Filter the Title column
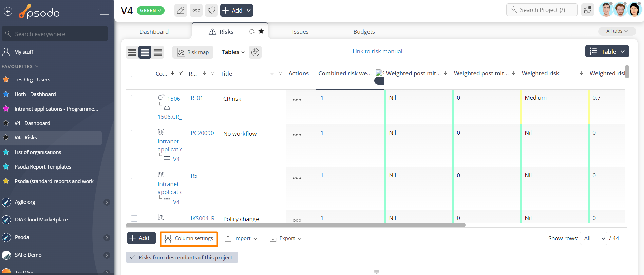Viewport: 644px width, 275px height. pos(280,73)
